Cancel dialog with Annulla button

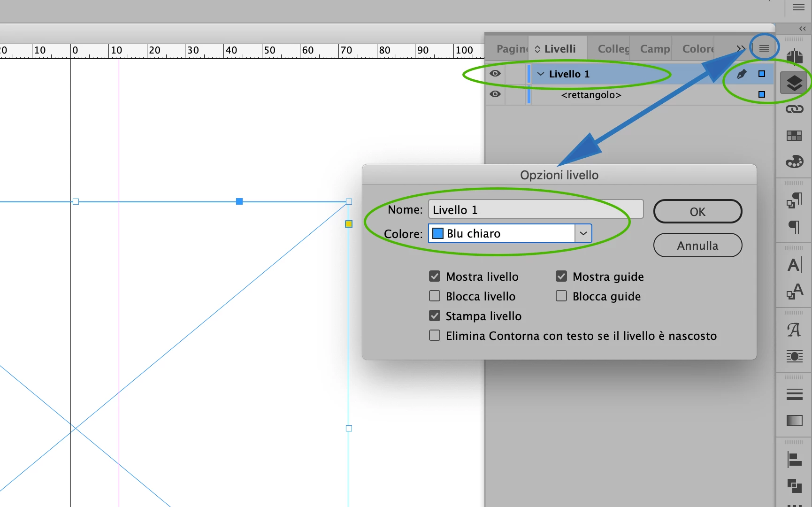[697, 246]
